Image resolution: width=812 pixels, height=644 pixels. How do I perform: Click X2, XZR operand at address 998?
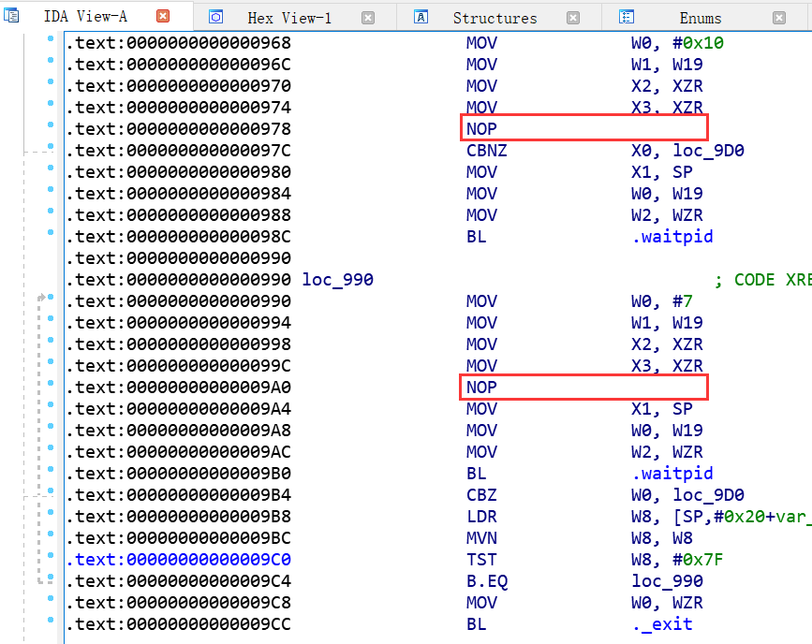[x=667, y=344]
